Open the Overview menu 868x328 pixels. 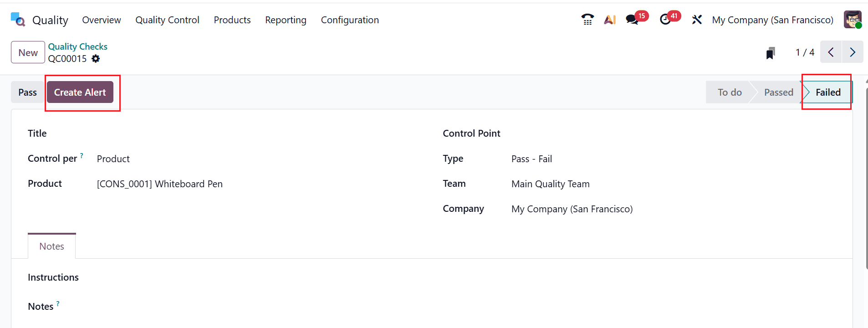coord(102,20)
